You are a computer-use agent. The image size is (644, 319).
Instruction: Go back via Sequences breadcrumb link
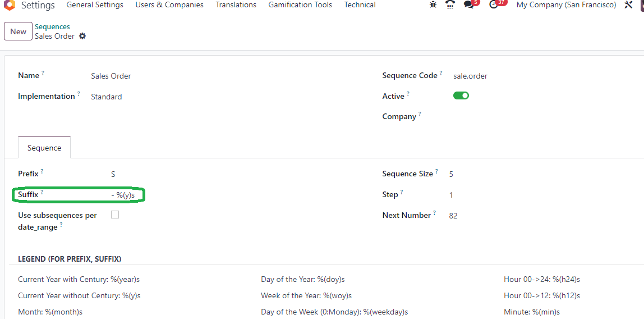click(x=52, y=27)
